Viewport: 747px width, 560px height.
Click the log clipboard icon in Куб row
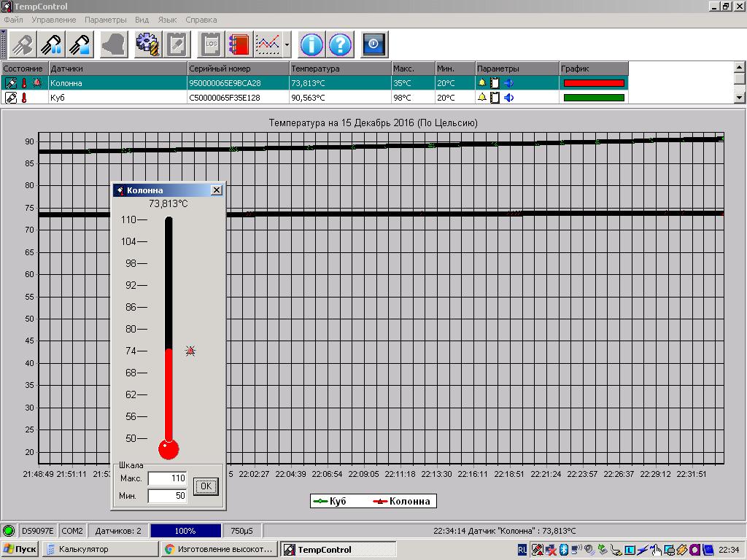pyautogui.click(x=495, y=98)
